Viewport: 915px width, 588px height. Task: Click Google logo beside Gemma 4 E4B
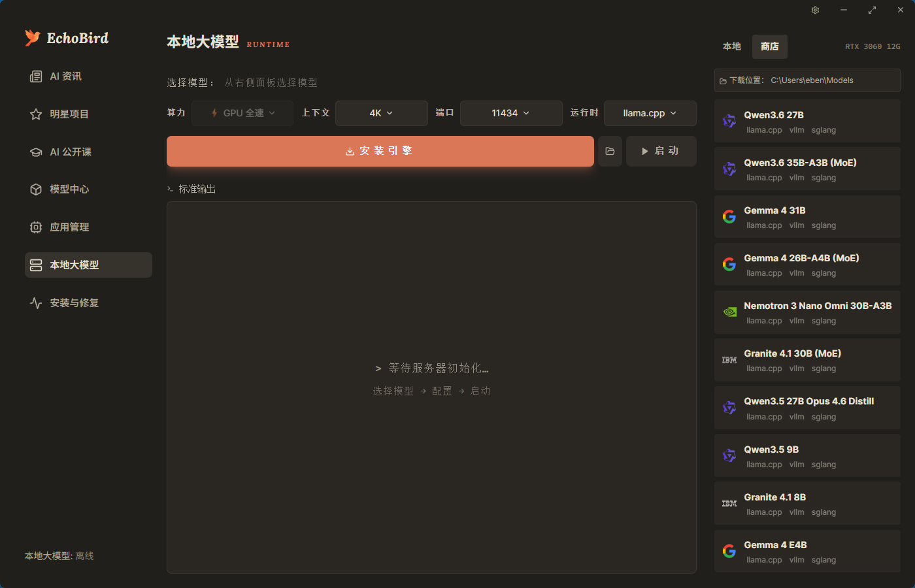[x=729, y=551]
